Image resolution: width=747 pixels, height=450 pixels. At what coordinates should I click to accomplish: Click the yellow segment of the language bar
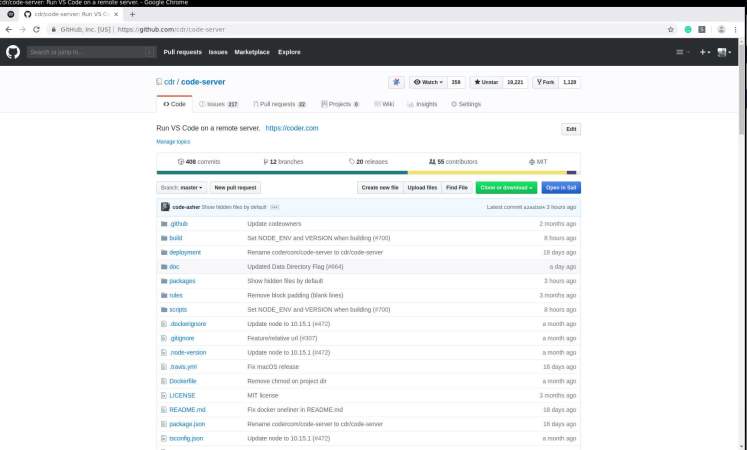pos(487,172)
